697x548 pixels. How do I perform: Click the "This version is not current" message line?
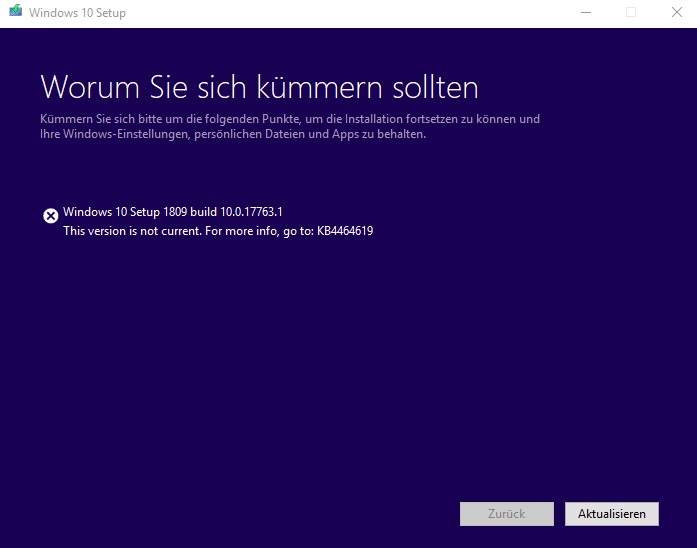pos(218,231)
